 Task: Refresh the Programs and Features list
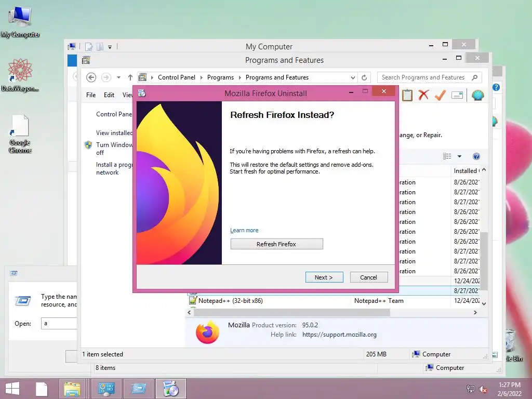coord(364,78)
